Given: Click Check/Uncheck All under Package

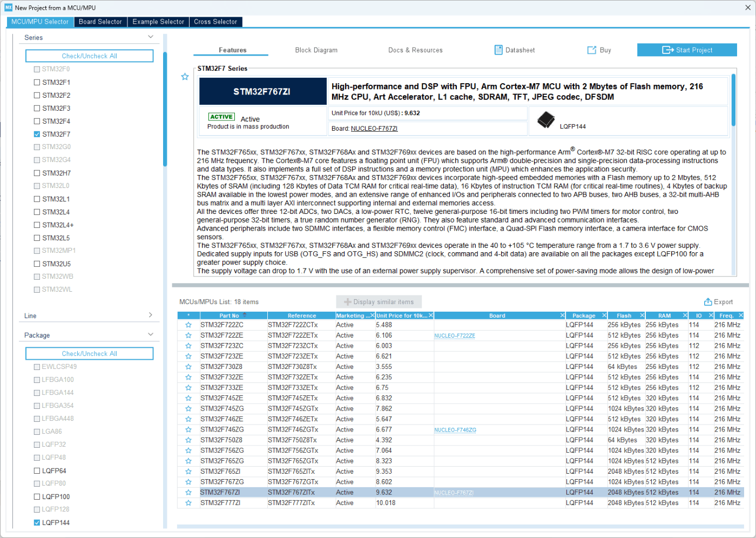Looking at the screenshot, I should pos(90,354).
